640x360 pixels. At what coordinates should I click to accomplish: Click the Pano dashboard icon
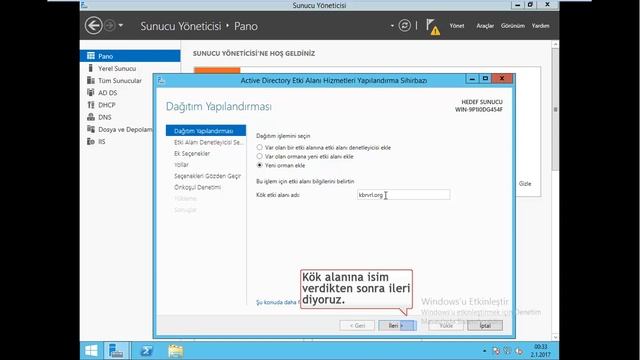(91, 56)
